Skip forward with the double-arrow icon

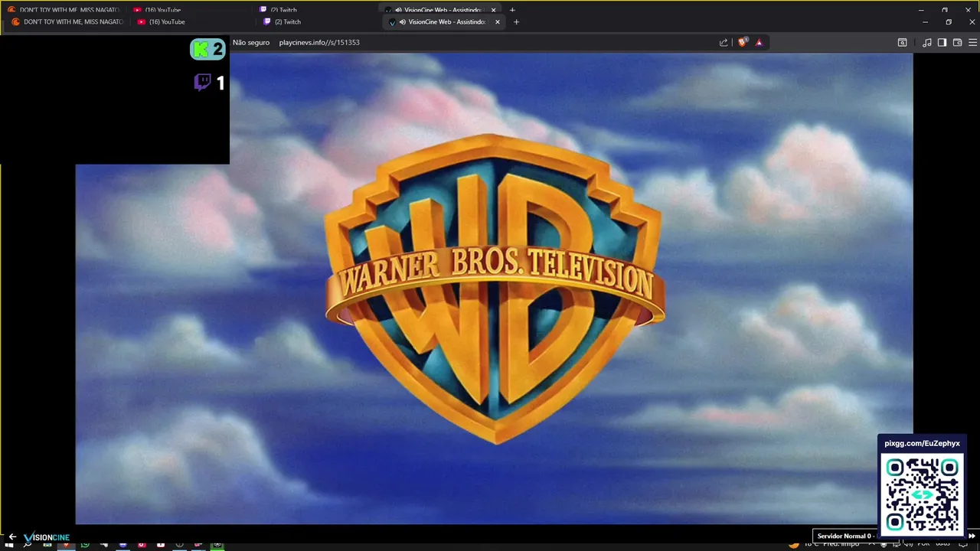(x=972, y=536)
